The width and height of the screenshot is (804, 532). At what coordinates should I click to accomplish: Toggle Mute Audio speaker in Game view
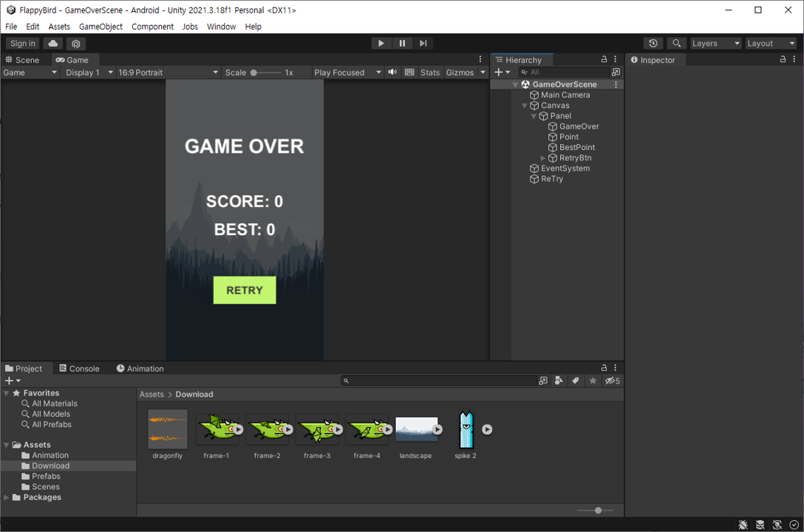click(x=392, y=72)
